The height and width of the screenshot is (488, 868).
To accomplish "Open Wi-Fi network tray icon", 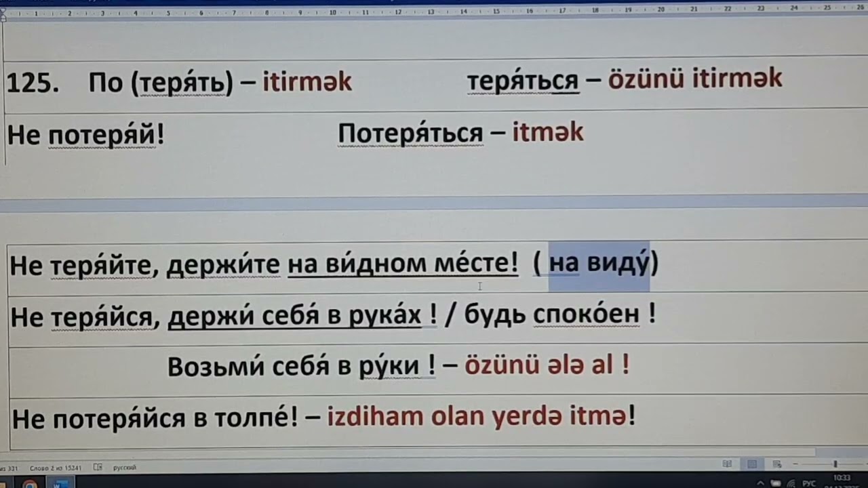I will 791,483.
